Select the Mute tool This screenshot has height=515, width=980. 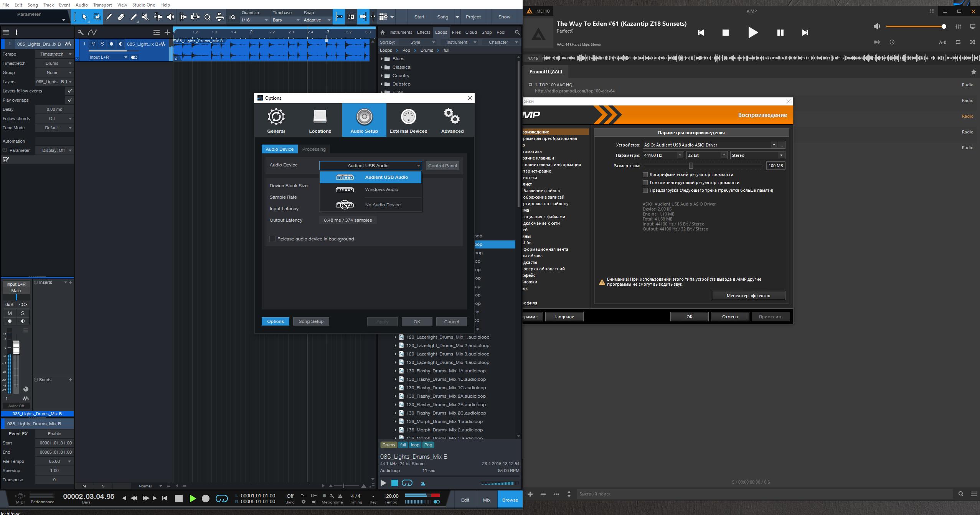[x=145, y=17]
